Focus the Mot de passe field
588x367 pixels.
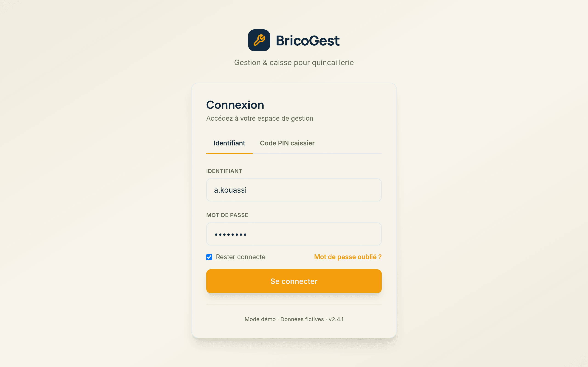(x=294, y=234)
